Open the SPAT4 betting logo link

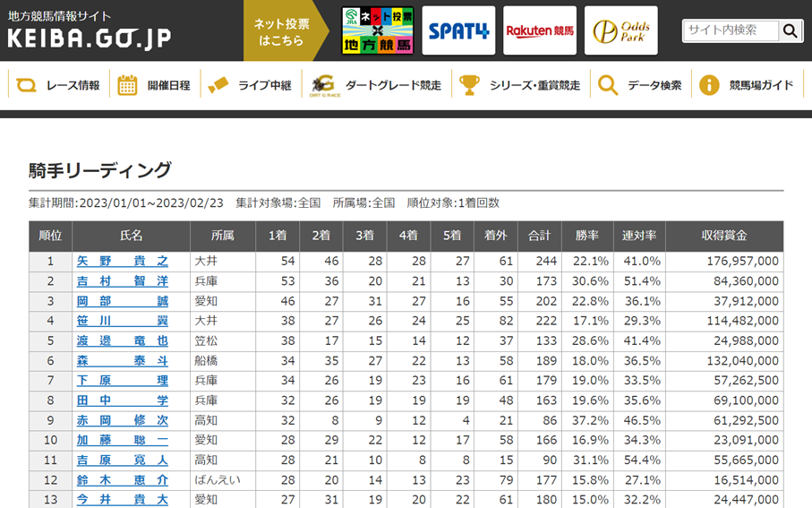(x=458, y=31)
